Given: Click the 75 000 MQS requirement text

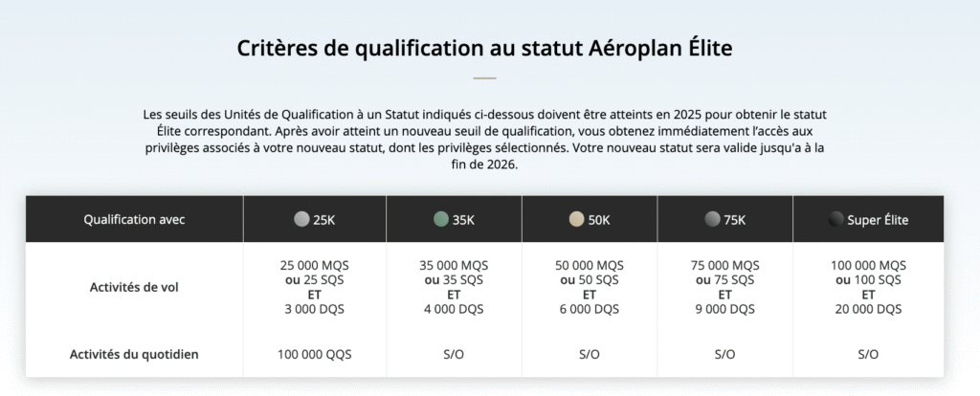Looking at the screenshot, I should coord(724,265).
